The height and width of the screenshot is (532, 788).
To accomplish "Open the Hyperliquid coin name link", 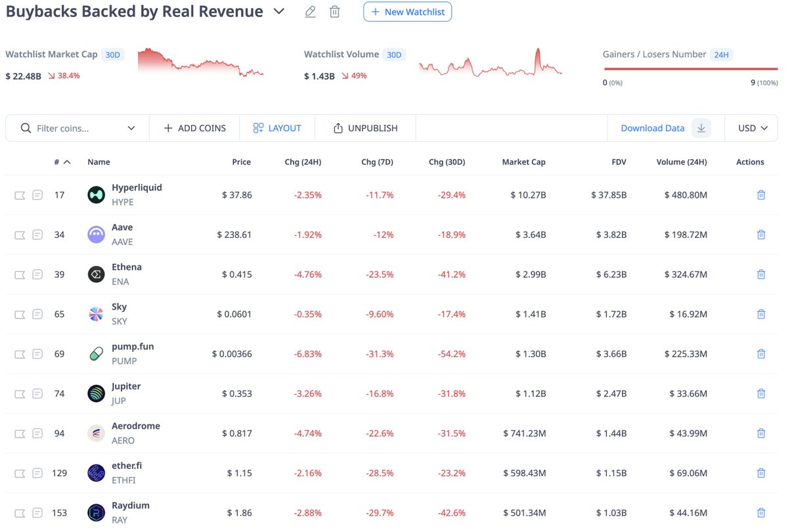I will 137,188.
